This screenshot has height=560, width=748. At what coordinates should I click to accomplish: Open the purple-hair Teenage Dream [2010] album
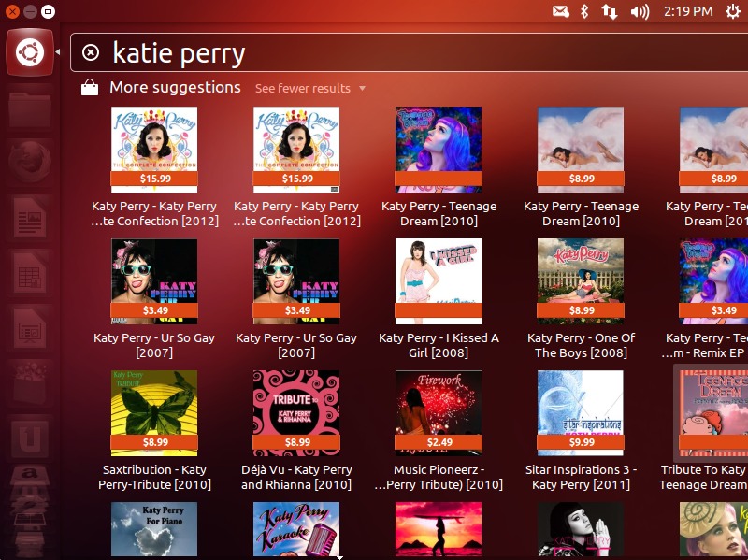439,150
